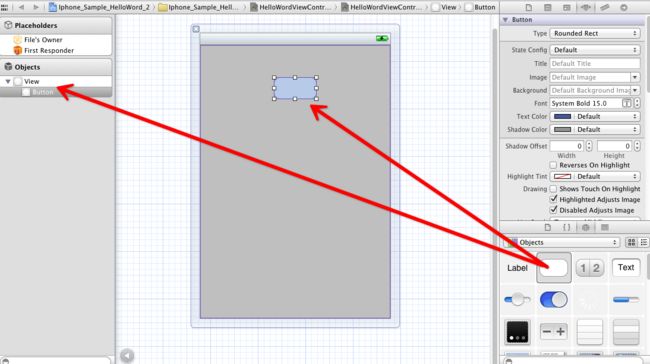
Task: Open the Highlight Tint color swatch
Action: (562, 177)
